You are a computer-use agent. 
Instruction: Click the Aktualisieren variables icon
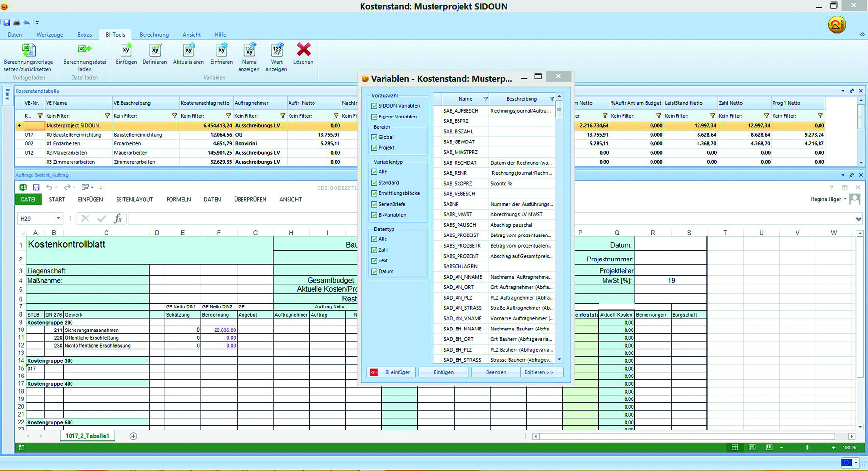[x=189, y=49]
